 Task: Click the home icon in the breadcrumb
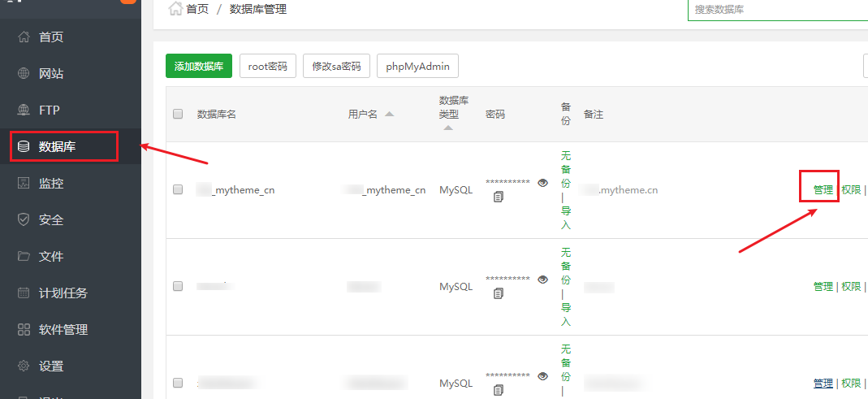click(x=175, y=9)
